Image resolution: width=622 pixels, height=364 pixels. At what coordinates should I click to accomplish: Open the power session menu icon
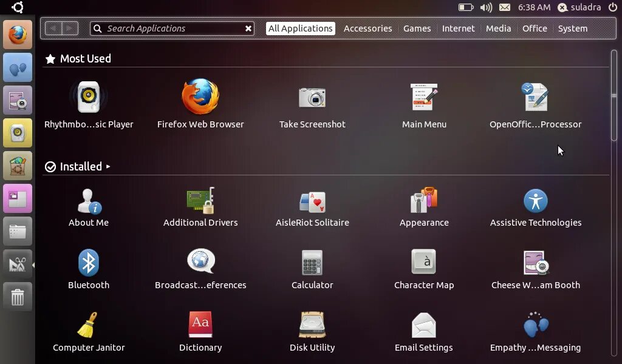coord(612,7)
